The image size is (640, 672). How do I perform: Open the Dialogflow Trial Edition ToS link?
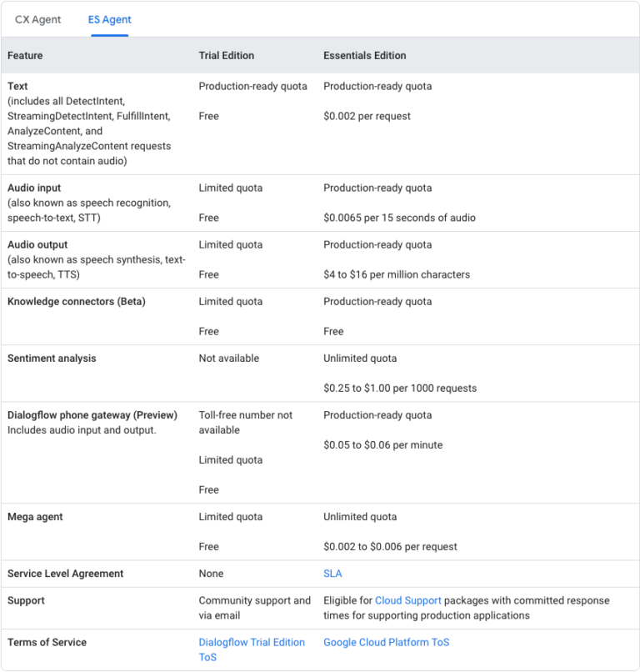click(x=252, y=649)
